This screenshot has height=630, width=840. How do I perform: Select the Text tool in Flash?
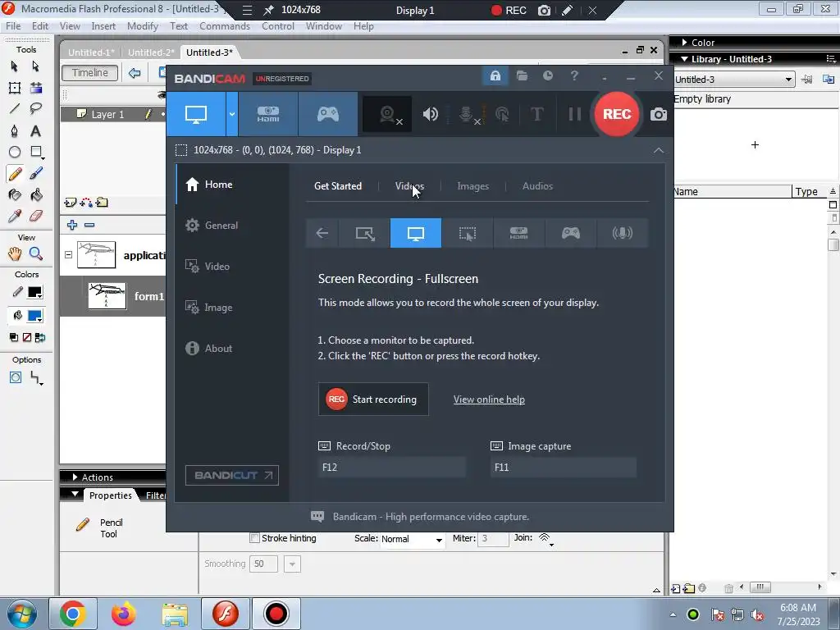pyautogui.click(x=35, y=130)
